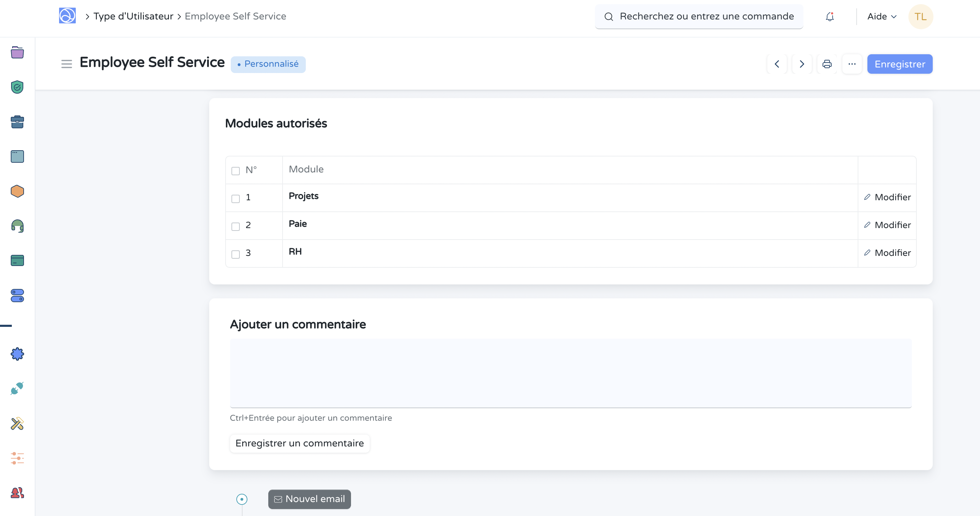Click the comment text area
Viewport: 980px width, 516px height.
pyautogui.click(x=570, y=373)
